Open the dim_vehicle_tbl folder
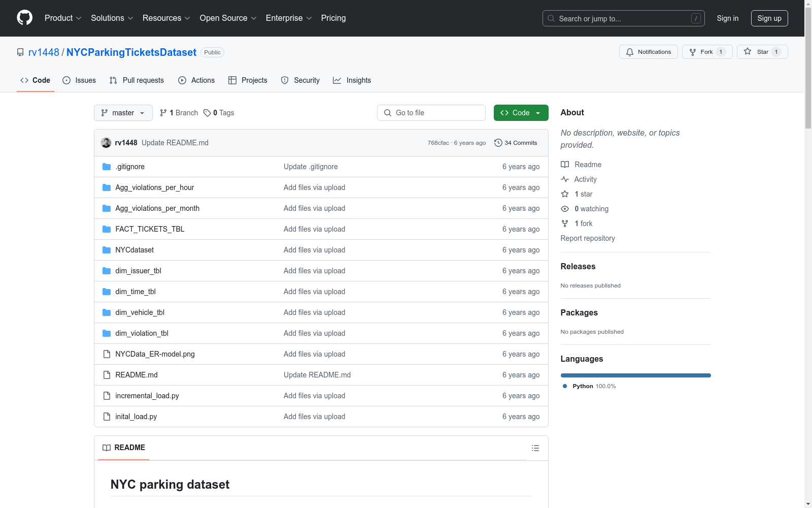The width and height of the screenshot is (812, 508). pyautogui.click(x=140, y=312)
